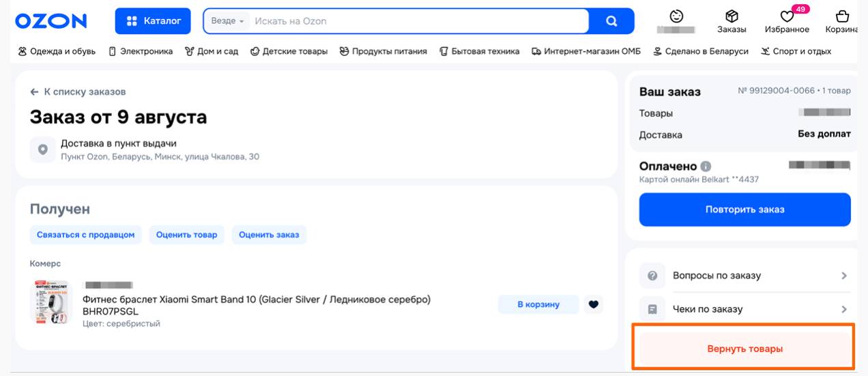Select Без доплат delivery value
868x376 pixels.
tap(824, 134)
